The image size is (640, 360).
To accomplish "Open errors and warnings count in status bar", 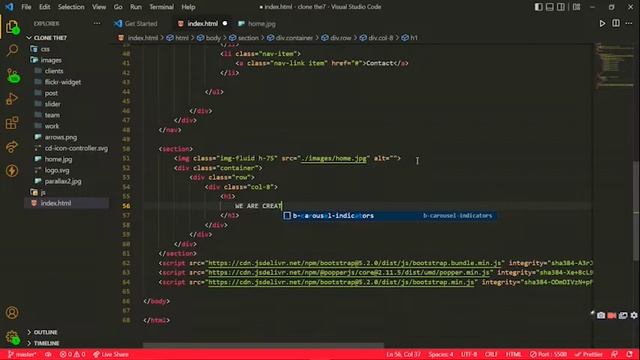I will coord(72,354).
